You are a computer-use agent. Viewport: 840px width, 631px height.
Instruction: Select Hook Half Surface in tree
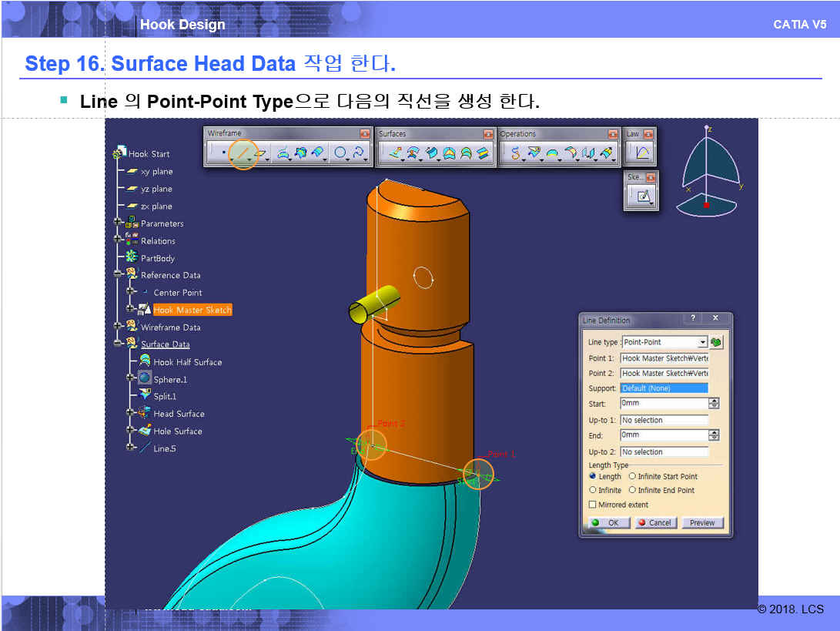[x=187, y=362]
